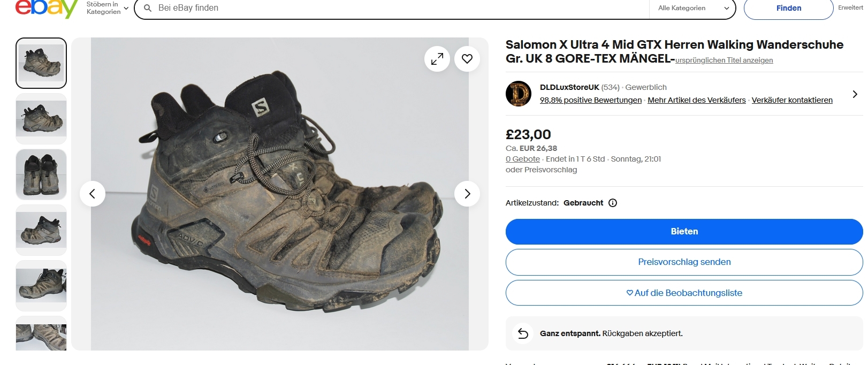Open 98,8% positive Bewertungen link

point(590,100)
